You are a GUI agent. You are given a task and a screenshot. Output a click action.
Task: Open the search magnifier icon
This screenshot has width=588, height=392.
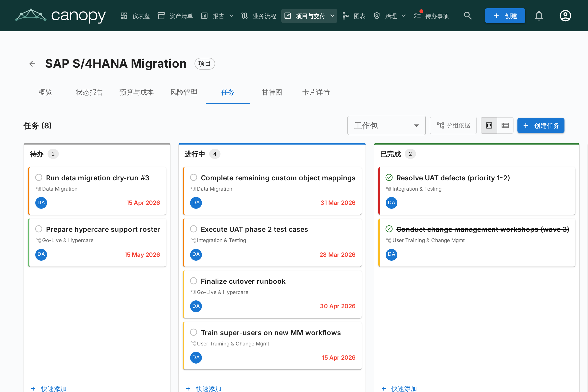[467, 16]
